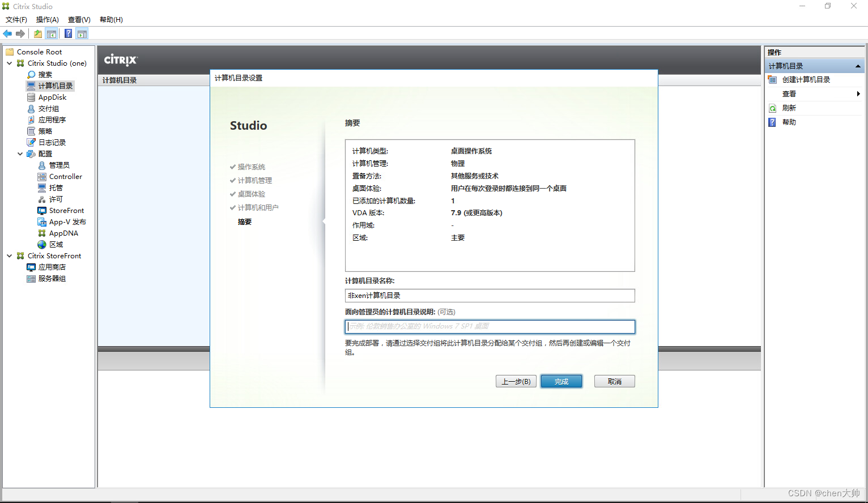Click the 计算机目录 column header in main pane
The image size is (868, 503).
pyautogui.click(x=120, y=80)
